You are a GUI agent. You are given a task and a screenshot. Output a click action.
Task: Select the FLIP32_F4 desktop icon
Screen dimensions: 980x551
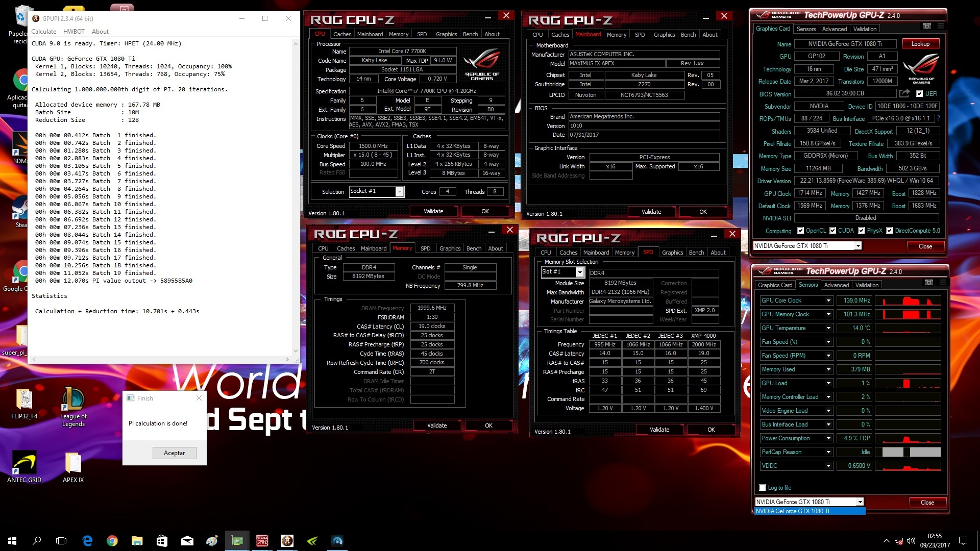[x=24, y=404]
